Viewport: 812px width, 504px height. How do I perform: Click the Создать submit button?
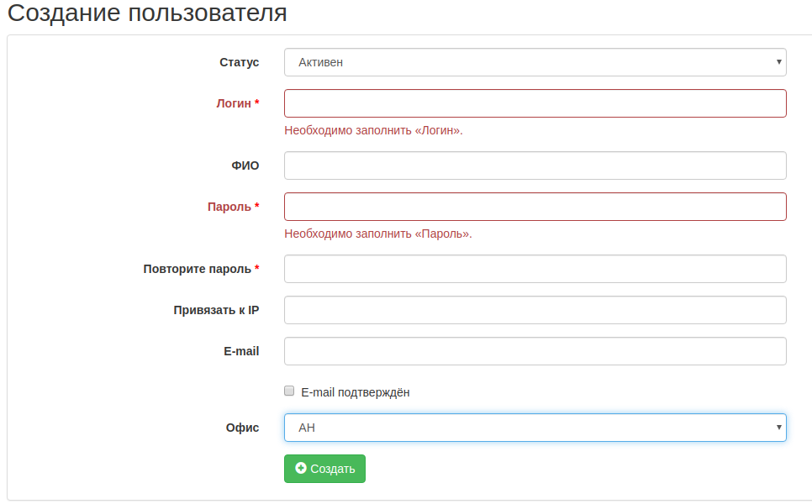324,469
